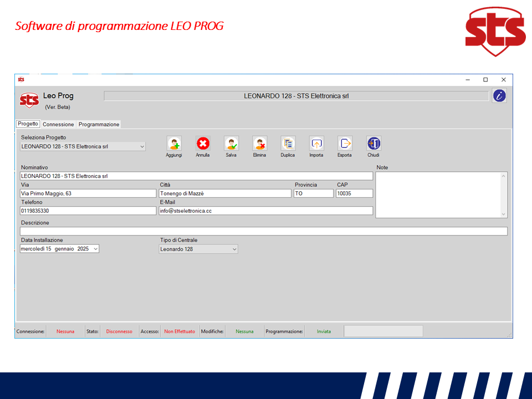Open the Importa import icon
The image size is (532, 399).
tap(316, 144)
